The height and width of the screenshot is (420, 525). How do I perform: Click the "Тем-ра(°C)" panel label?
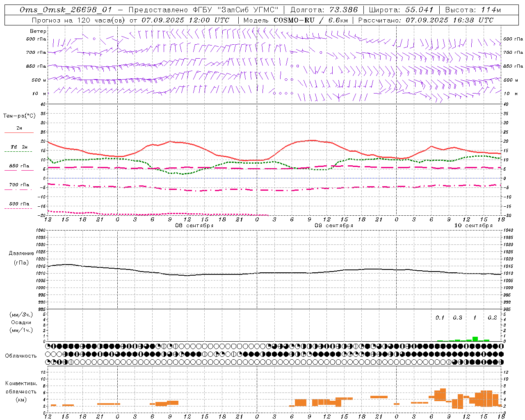coord(19,116)
